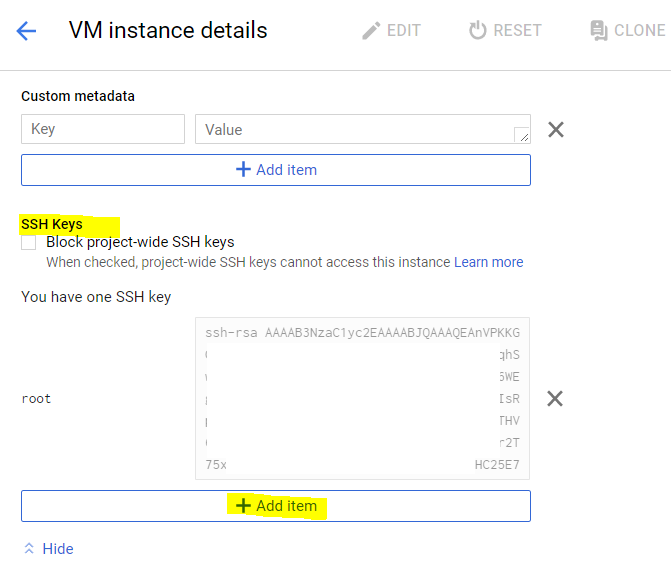Collapse the section using Hide
Viewport: 671px width, 586px height.
click(58, 549)
